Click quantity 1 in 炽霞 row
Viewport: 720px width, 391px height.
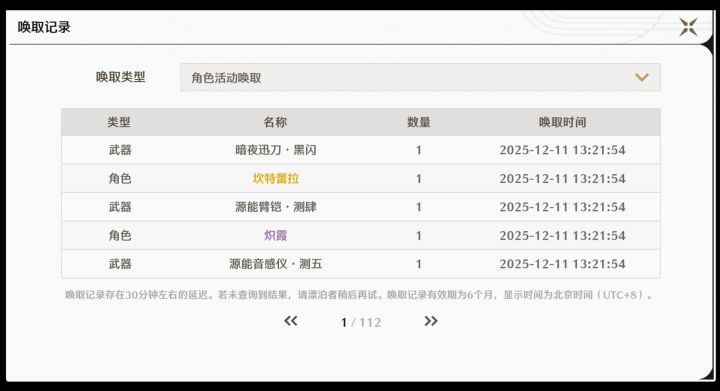[x=418, y=235]
